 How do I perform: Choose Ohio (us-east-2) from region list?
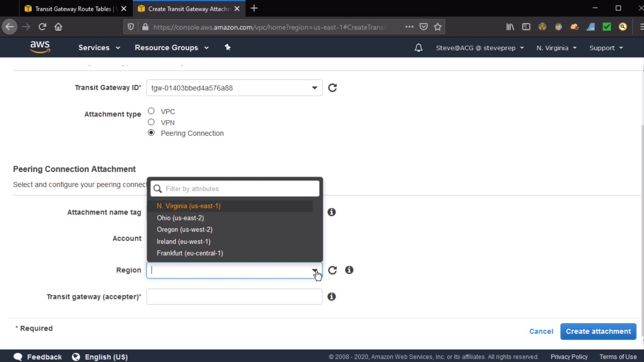coord(180,218)
